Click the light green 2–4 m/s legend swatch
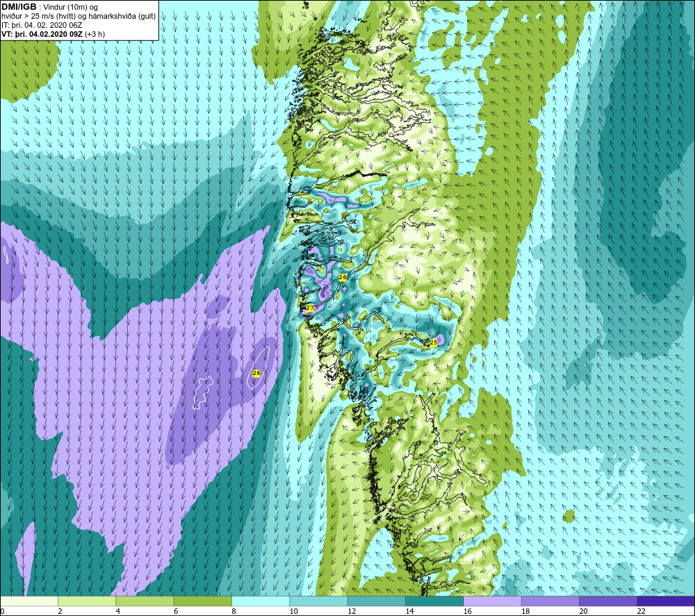 (87, 601)
